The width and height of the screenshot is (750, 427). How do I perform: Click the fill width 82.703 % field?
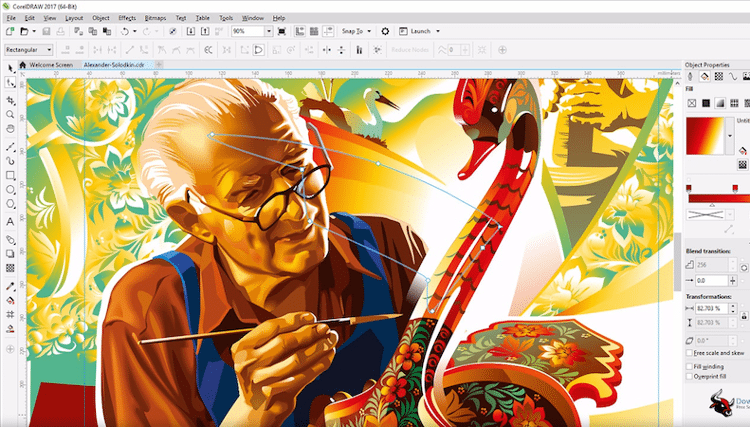pyautogui.click(x=712, y=308)
